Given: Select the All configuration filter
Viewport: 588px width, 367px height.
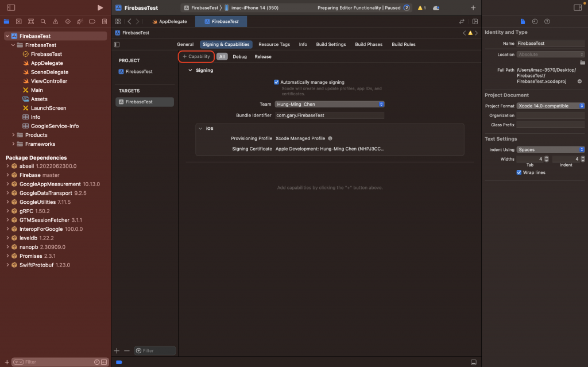Looking at the screenshot, I should pos(222,57).
